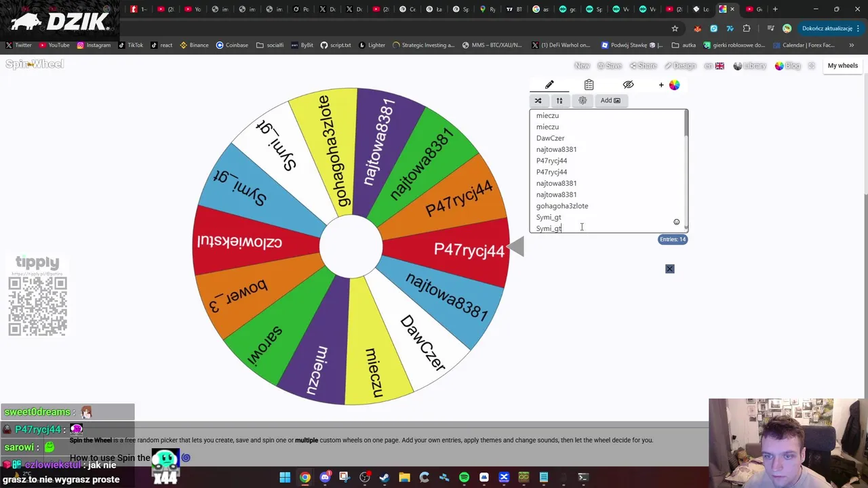Open the entries settings gear button
868x488 pixels.
(583, 100)
